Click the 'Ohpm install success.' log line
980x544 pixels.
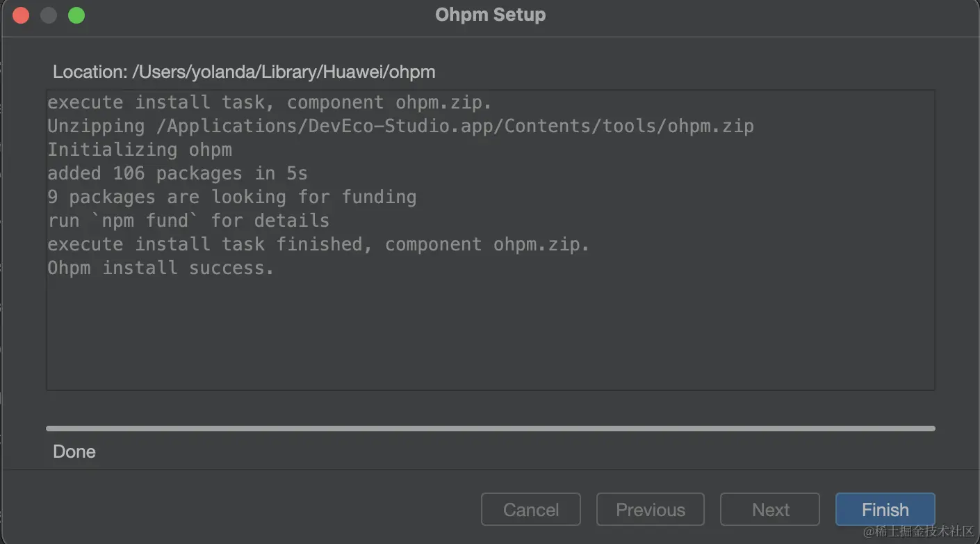[x=161, y=268]
